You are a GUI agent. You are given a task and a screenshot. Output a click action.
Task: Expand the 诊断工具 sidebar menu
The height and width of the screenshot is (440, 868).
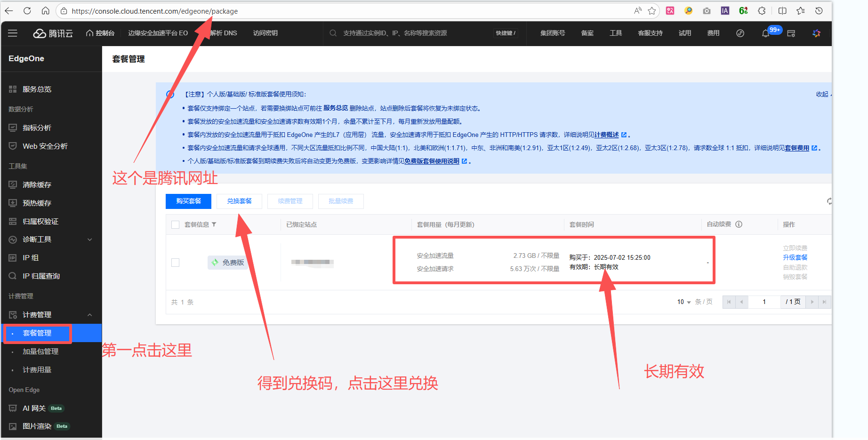coord(89,240)
